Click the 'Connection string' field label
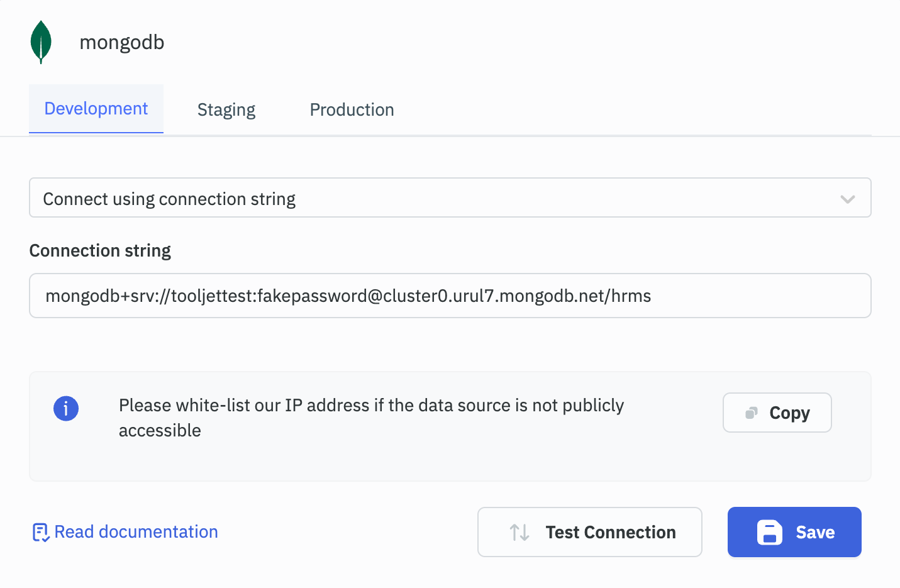The height and width of the screenshot is (588, 900). pyautogui.click(x=100, y=251)
